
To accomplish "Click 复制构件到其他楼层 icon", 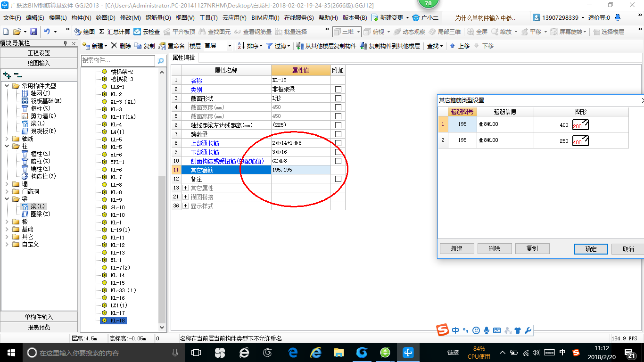I will tap(363, 46).
